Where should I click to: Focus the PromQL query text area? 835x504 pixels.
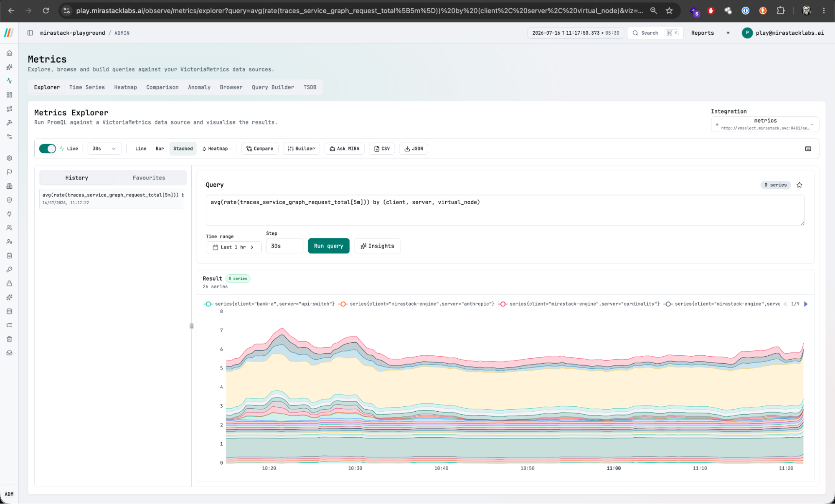(x=505, y=210)
